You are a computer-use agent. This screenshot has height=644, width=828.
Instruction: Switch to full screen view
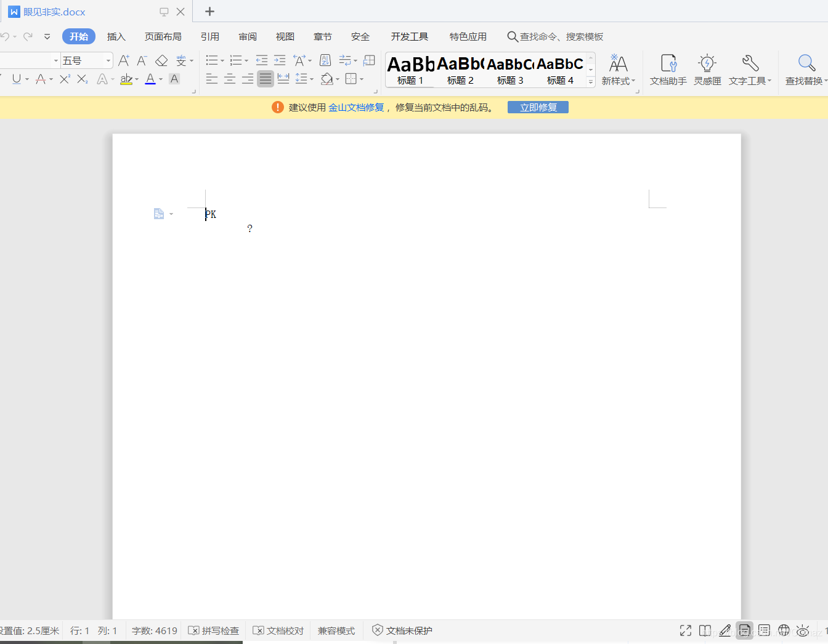(686, 630)
